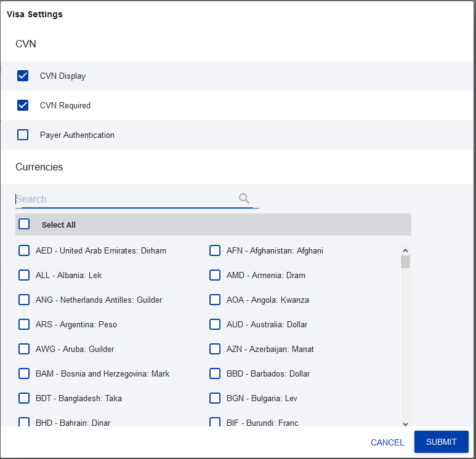Image resolution: width=476 pixels, height=459 pixels.
Task: Tick the ALL Albania Lek checkbox
Action: 24,275
